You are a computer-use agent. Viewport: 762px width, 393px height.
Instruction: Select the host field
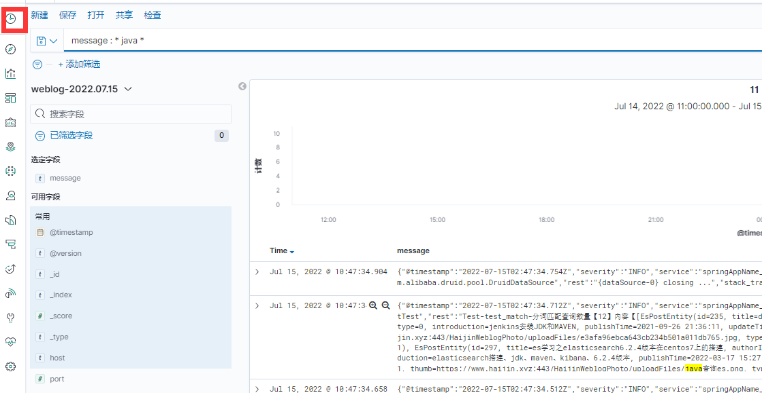[57, 358]
